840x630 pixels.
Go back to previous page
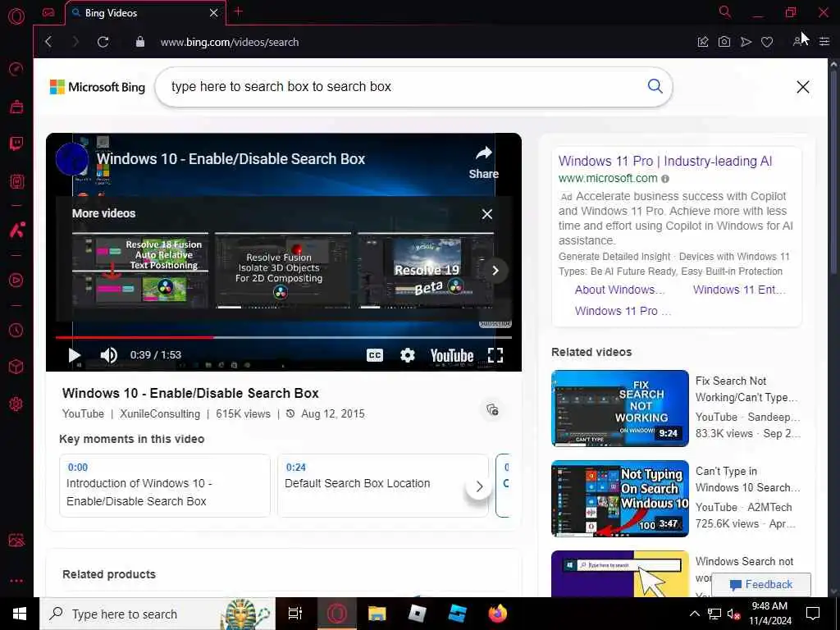[48, 42]
